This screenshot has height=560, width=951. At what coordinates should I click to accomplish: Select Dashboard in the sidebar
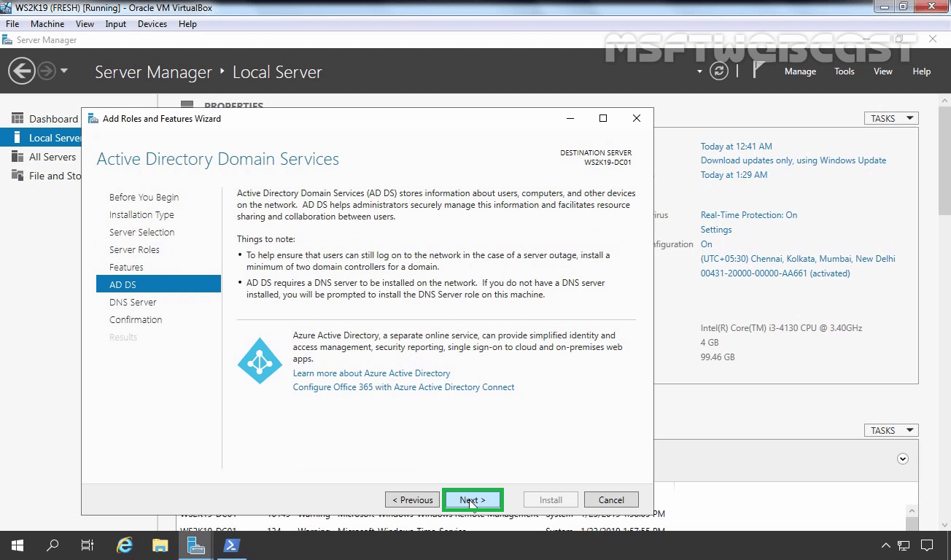(53, 119)
